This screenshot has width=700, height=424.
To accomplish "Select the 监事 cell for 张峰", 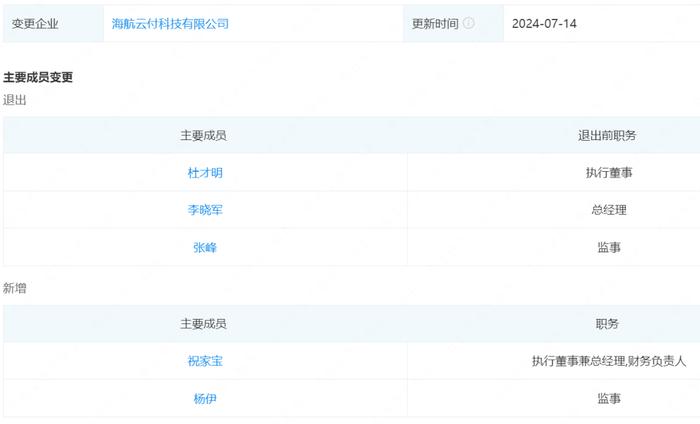I will (609, 247).
